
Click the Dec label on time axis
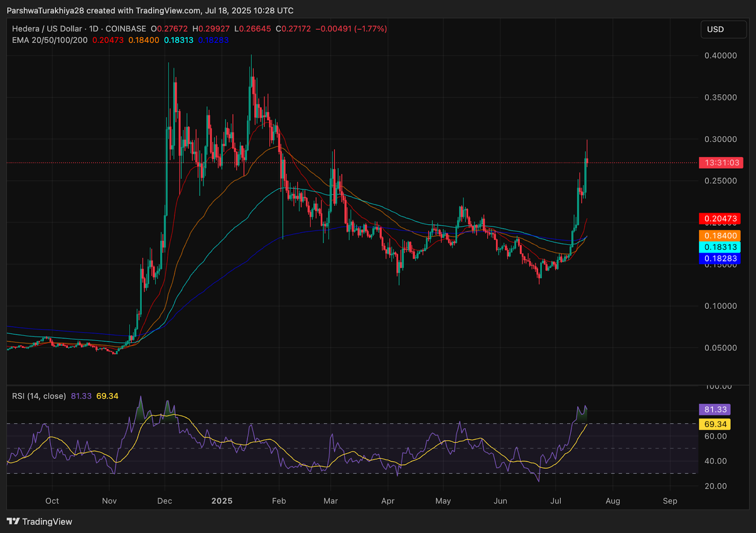coord(164,501)
